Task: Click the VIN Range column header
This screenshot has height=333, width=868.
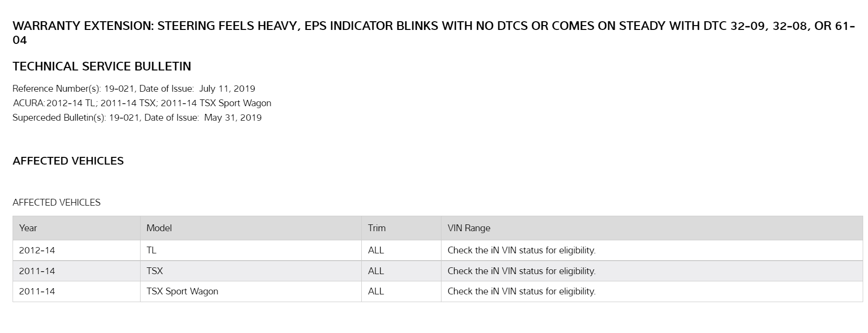Action: [469, 228]
